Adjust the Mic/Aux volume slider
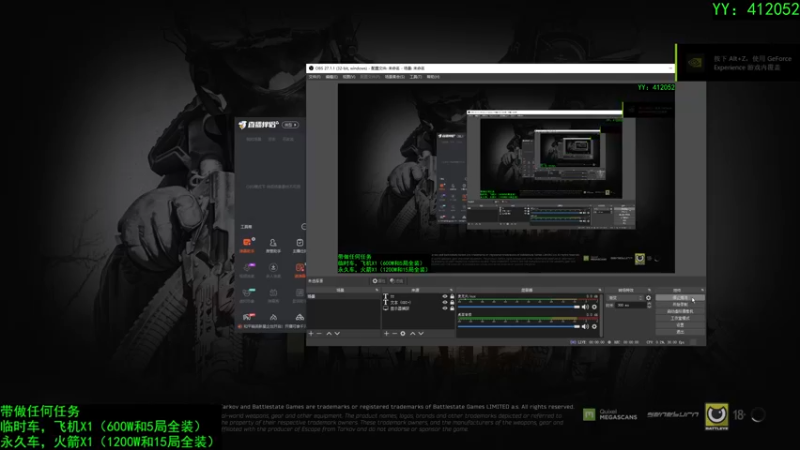This screenshot has height=450, width=800. click(519, 307)
